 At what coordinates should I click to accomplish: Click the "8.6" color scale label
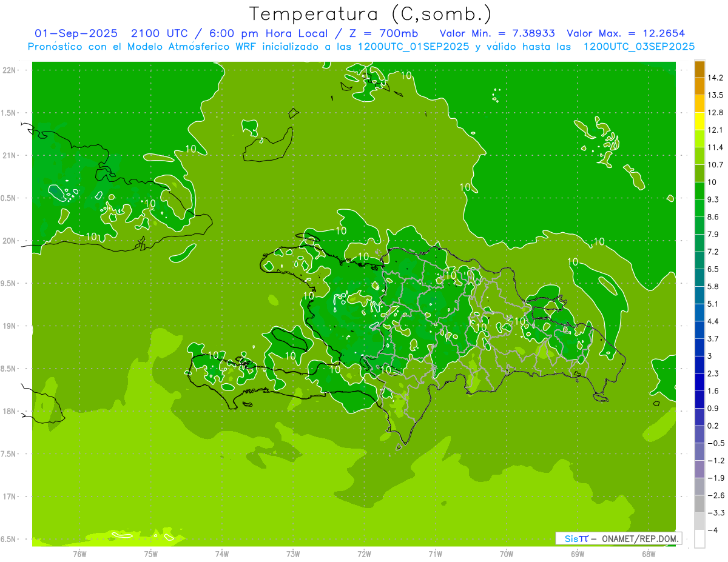click(x=714, y=216)
